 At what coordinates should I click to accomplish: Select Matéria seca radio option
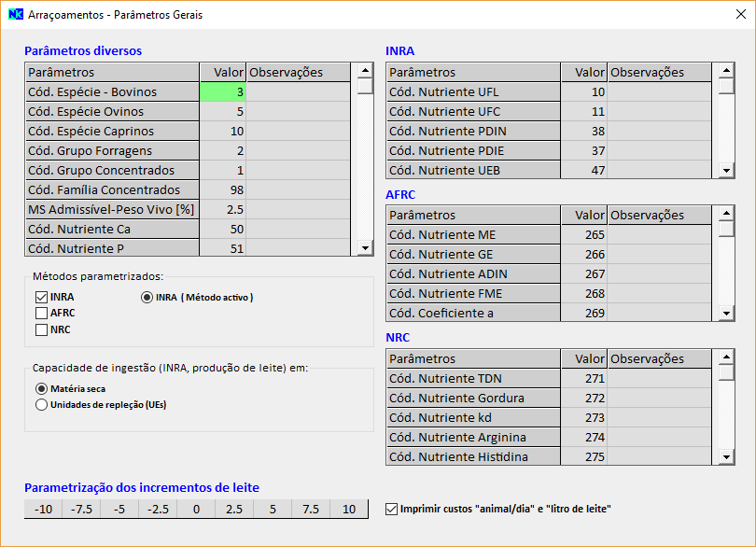click(41, 388)
